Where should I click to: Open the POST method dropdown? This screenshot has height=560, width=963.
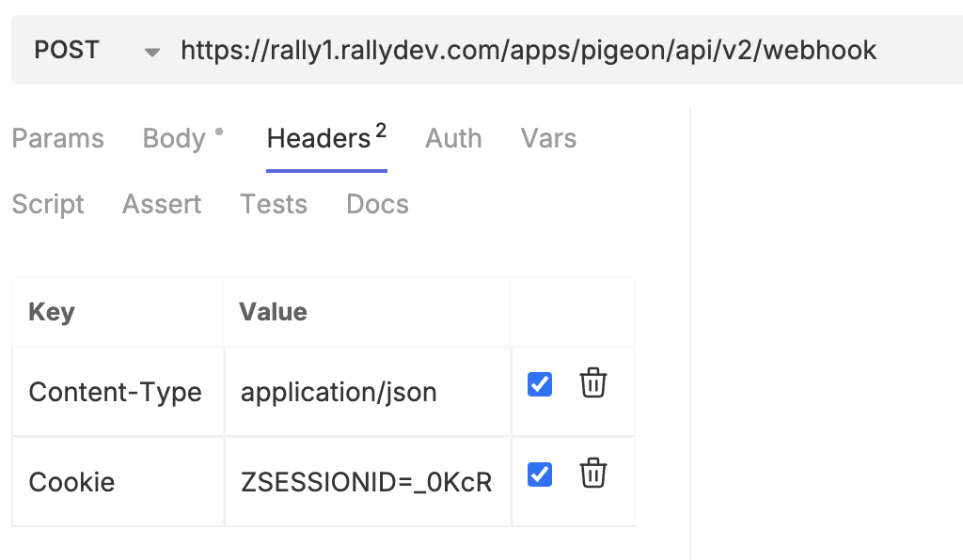click(x=68, y=50)
